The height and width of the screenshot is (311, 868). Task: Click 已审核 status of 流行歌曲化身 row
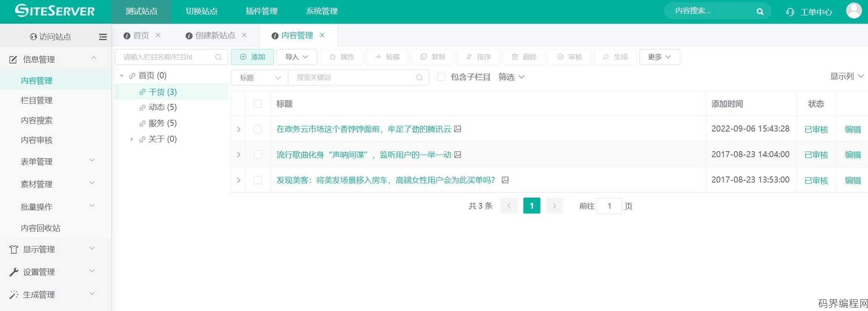816,155
